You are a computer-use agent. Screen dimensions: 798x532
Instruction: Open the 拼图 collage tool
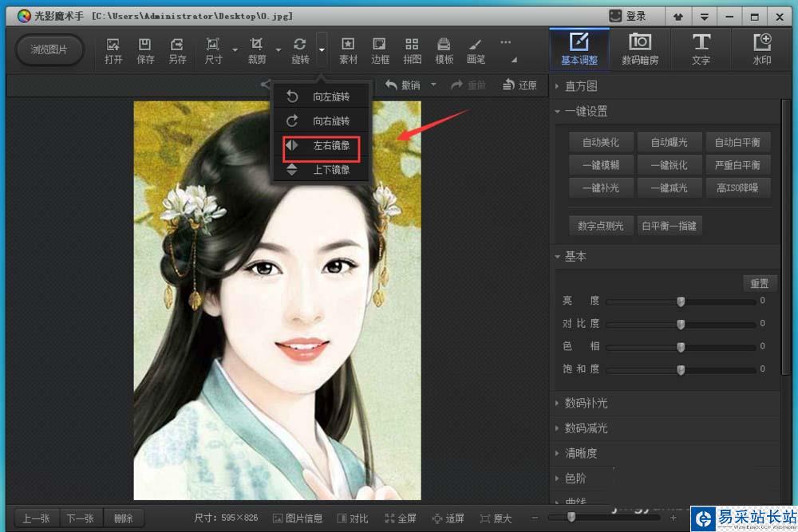[x=412, y=50]
